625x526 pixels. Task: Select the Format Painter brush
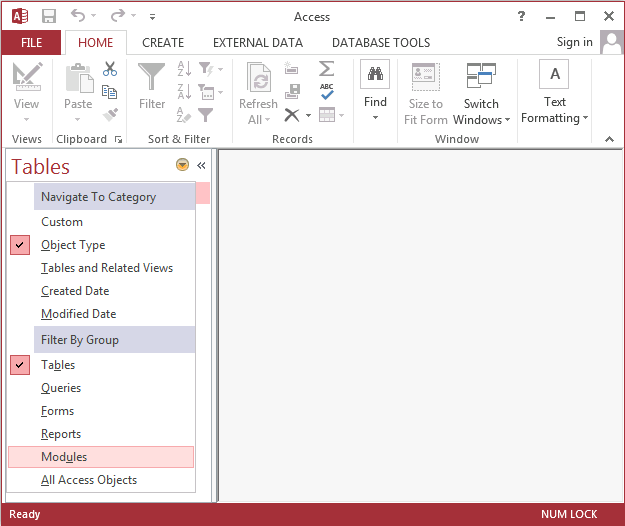pyautogui.click(x=110, y=115)
